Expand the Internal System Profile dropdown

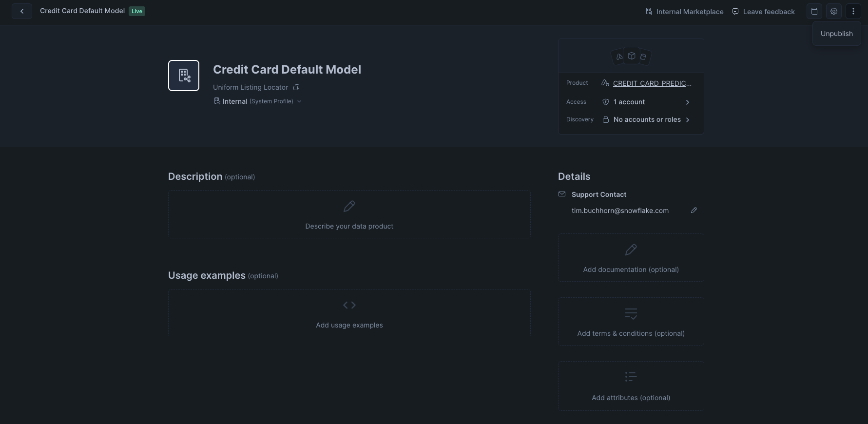coord(299,101)
